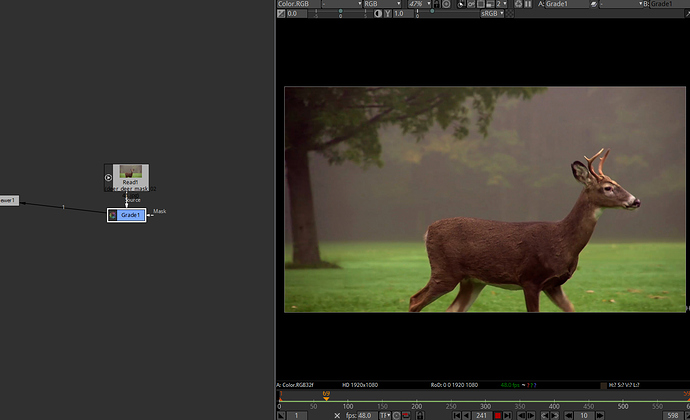Click the gain value field

point(295,14)
